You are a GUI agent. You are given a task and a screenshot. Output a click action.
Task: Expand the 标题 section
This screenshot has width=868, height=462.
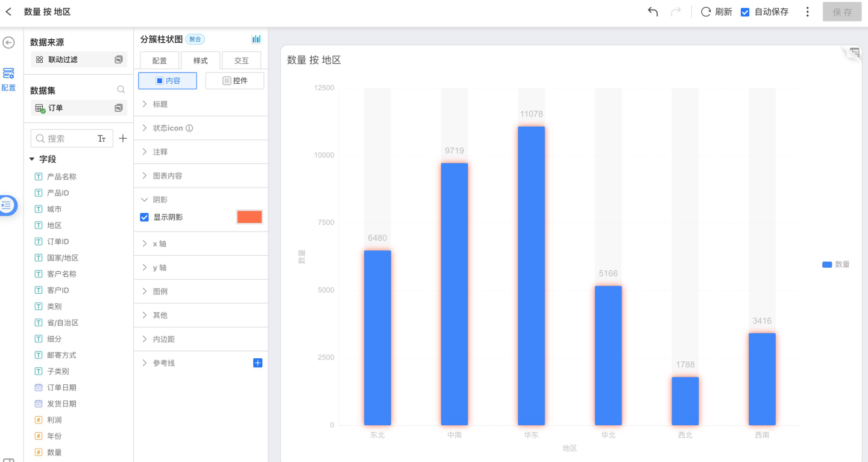(160, 104)
